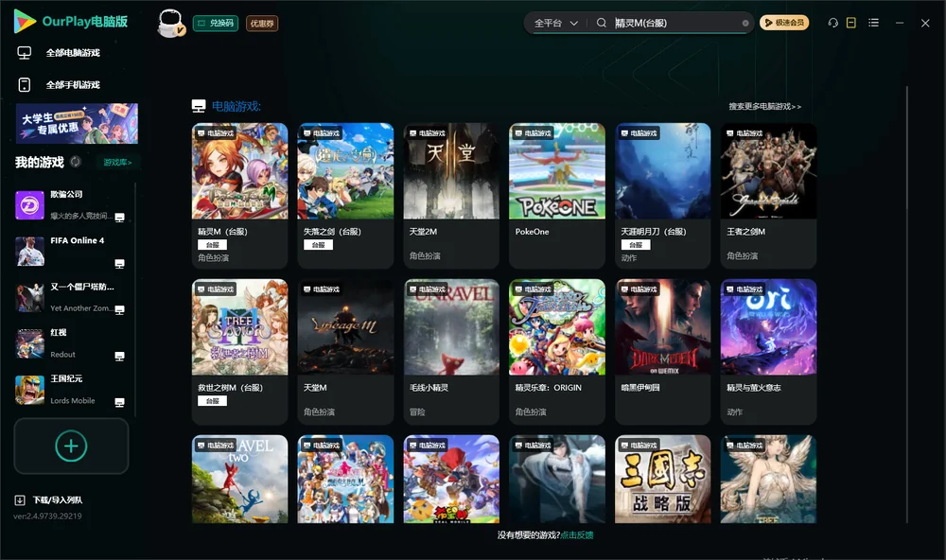Open 下载/导入列队 download queue

click(49, 499)
